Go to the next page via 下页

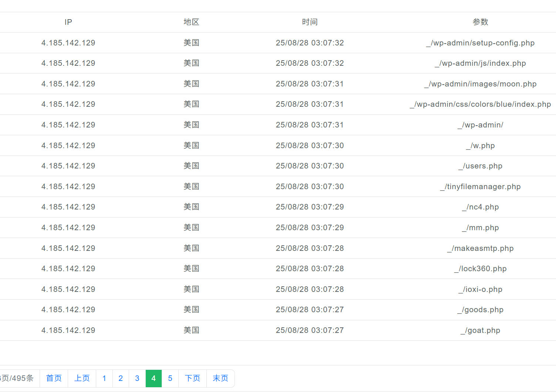(192, 378)
